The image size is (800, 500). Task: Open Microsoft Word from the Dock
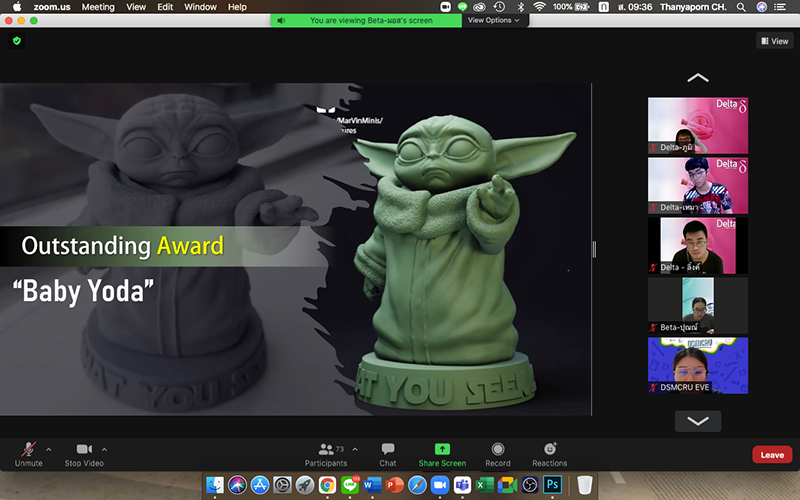[372, 485]
